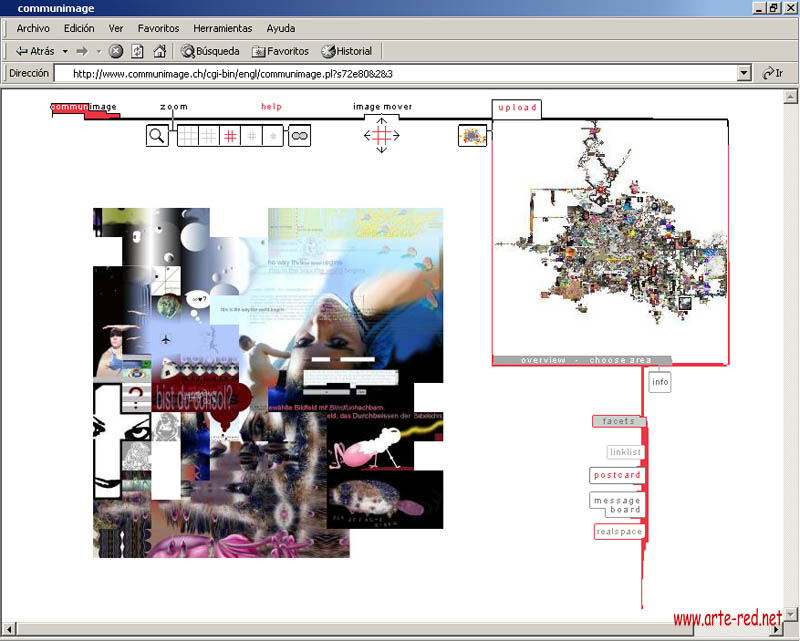The width and height of the screenshot is (800, 641).
Task: Click the overview thumbnail icon beside upload
Action: pos(472,135)
